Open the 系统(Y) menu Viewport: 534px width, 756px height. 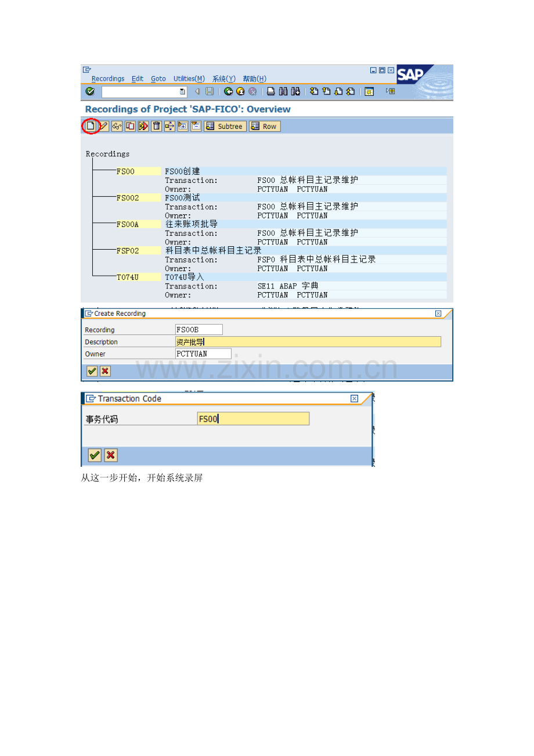coord(224,79)
